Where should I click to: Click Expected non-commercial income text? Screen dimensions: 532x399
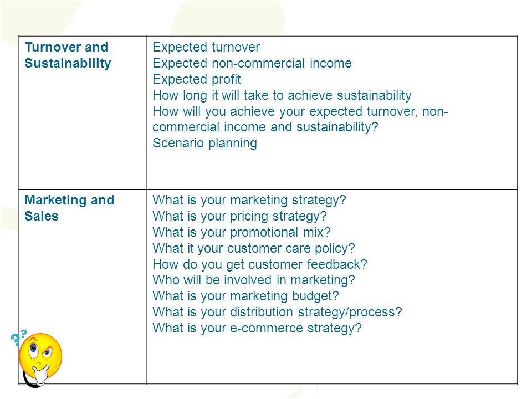[x=252, y=63]
